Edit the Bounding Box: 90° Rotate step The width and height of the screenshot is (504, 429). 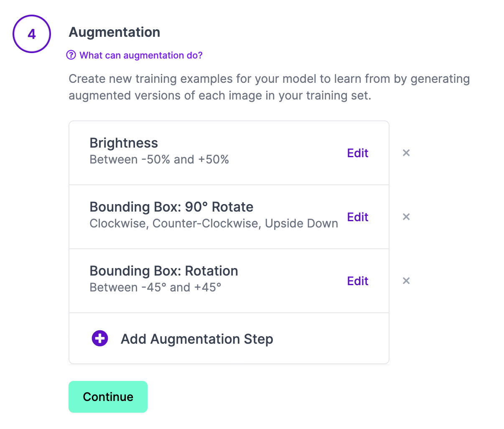pyautogui.click(x=358, y=217)
